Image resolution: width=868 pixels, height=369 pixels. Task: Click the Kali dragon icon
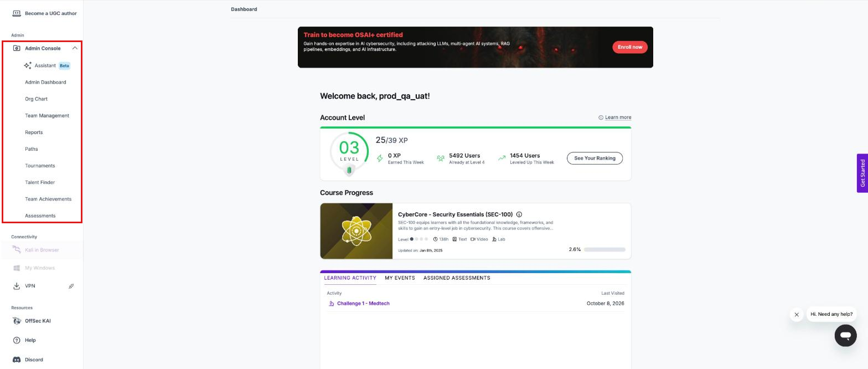[17, 250]
